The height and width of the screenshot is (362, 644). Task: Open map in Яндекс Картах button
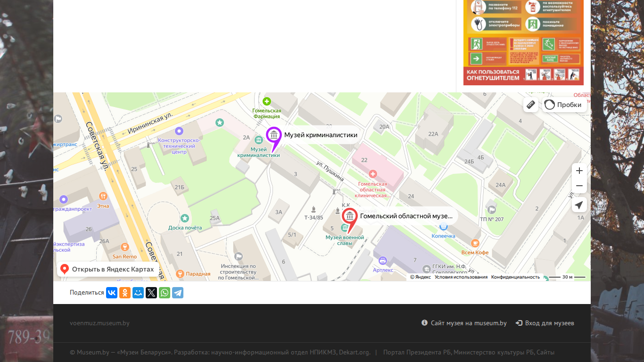click(x=108, y=269)
